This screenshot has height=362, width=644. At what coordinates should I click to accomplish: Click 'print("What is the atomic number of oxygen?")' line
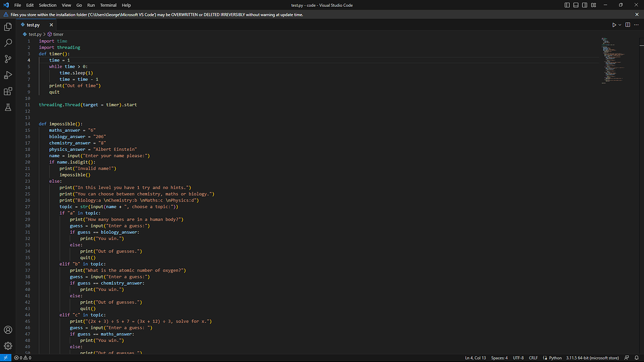128,270
